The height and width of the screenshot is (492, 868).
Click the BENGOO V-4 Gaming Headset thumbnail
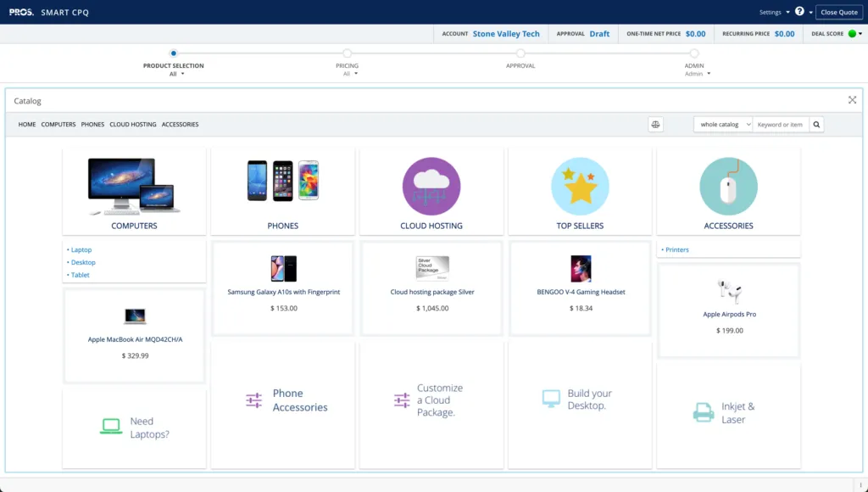[581, 269]
